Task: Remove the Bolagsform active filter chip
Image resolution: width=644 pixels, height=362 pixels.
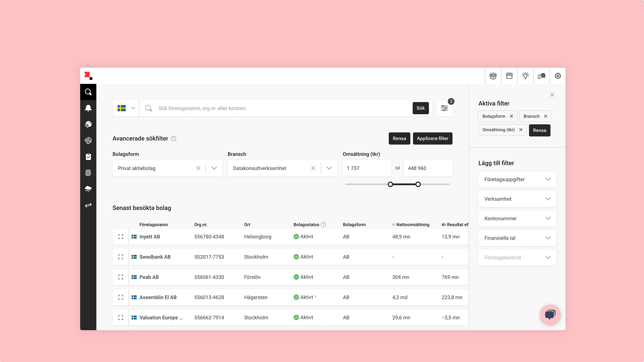Action: tap(511, 116)
